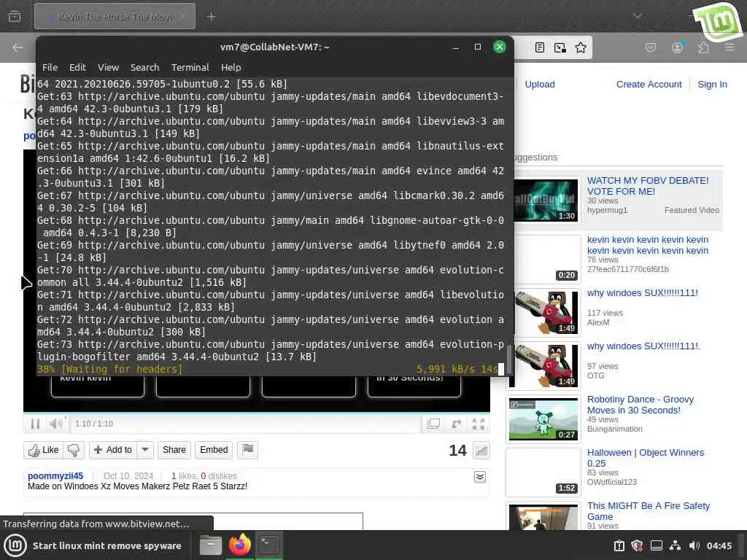
Task: Click Upload link on BitView
Action: [x=540, y=85]
